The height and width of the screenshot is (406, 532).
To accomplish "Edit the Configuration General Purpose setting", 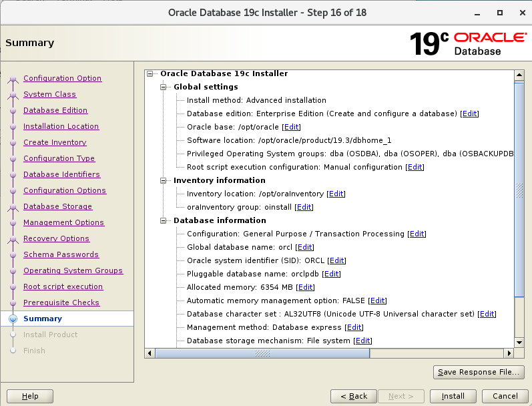I will (x=417, y=234).
